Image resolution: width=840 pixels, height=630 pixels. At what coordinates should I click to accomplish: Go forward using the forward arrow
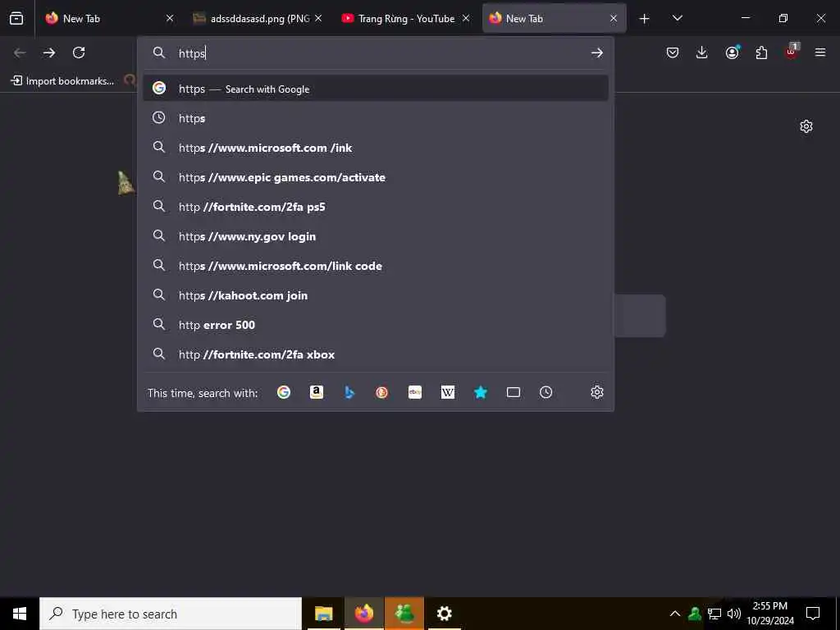(x=49, y=52)
